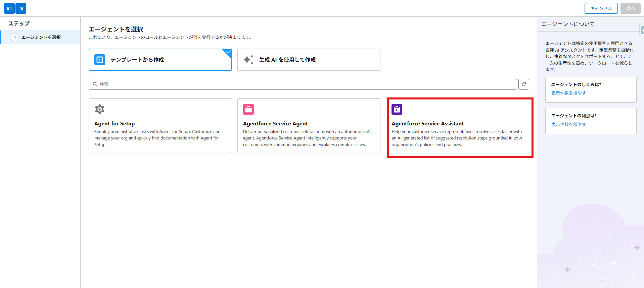Click the checkmark on the template card corner
Image resolution: width=644 pixels, height=288 pixels.
click(228, 52)
